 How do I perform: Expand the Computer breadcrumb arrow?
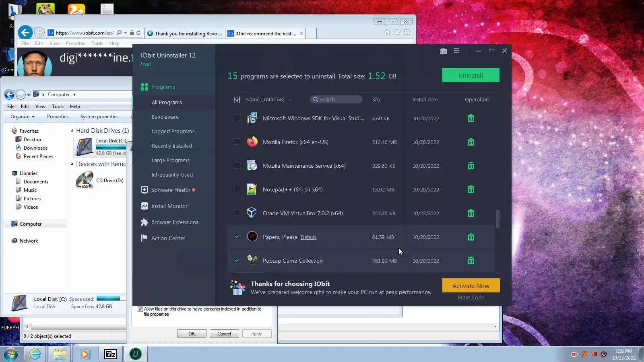(74, 95)
